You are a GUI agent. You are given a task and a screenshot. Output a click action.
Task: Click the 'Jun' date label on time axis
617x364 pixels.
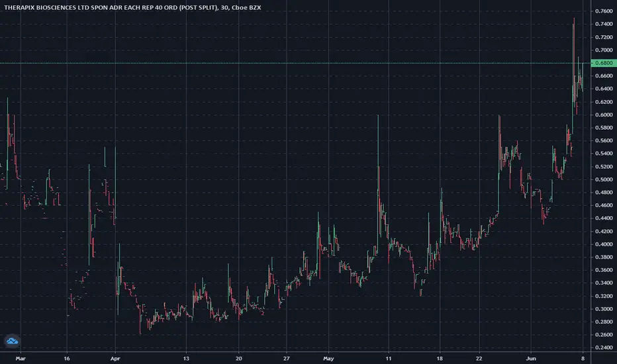531,359
